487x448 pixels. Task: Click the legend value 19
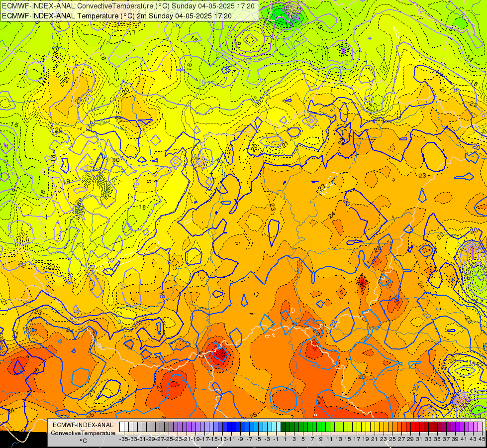[x=365, y=439]
